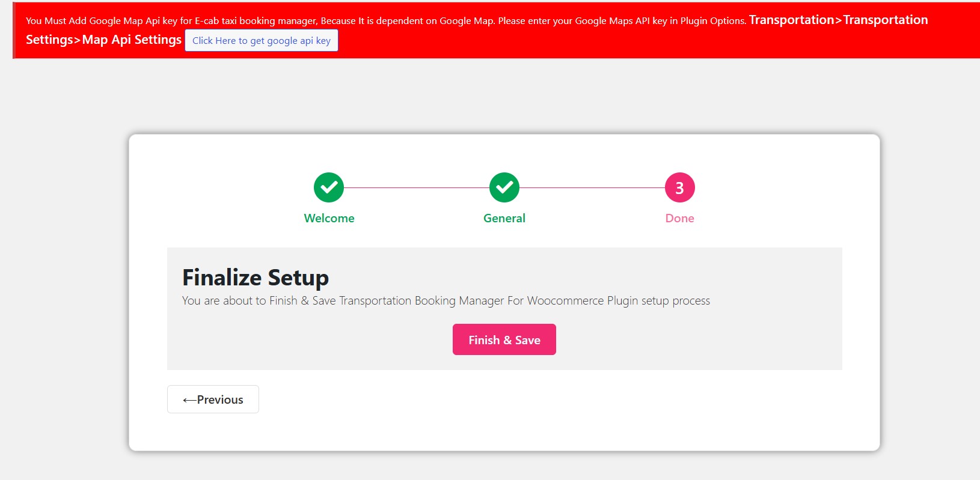
Task: Select the Welcome step label
Action: tap(329, 218)
